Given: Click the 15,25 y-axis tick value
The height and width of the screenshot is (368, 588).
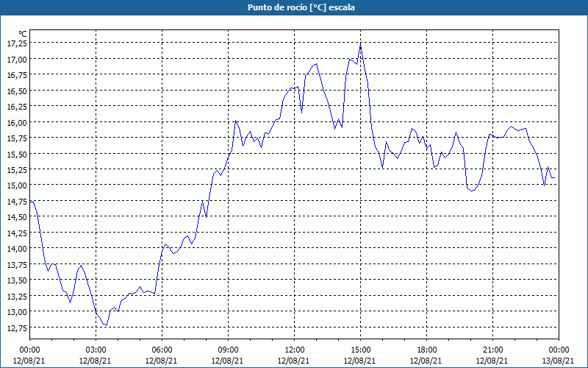Looking at the screenshot, I should [17, 170].
